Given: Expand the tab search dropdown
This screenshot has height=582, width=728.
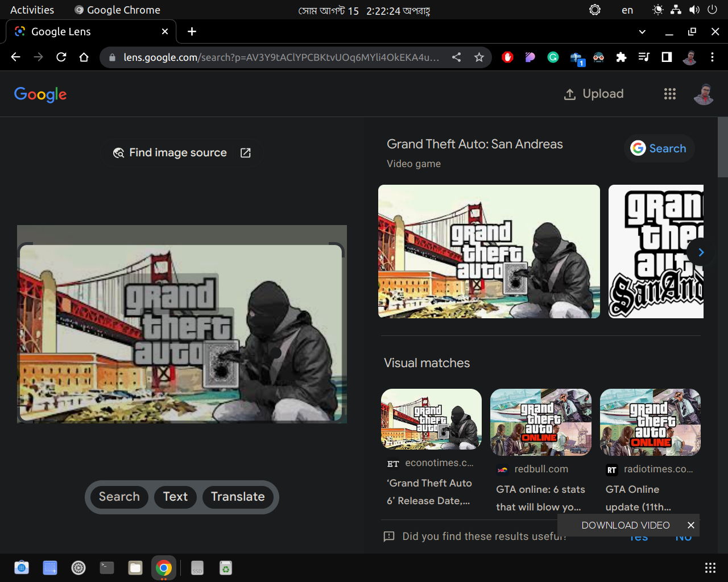Looking at the screenshot, I should [x=642, y=32].
